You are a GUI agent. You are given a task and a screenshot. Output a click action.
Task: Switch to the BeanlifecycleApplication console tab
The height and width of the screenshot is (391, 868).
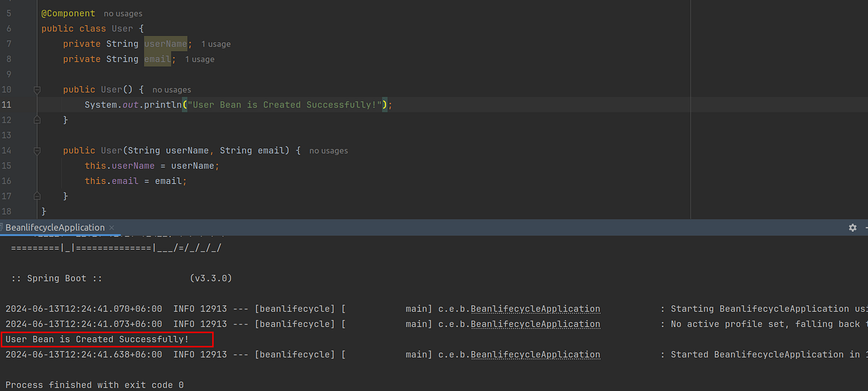[54, 227]
